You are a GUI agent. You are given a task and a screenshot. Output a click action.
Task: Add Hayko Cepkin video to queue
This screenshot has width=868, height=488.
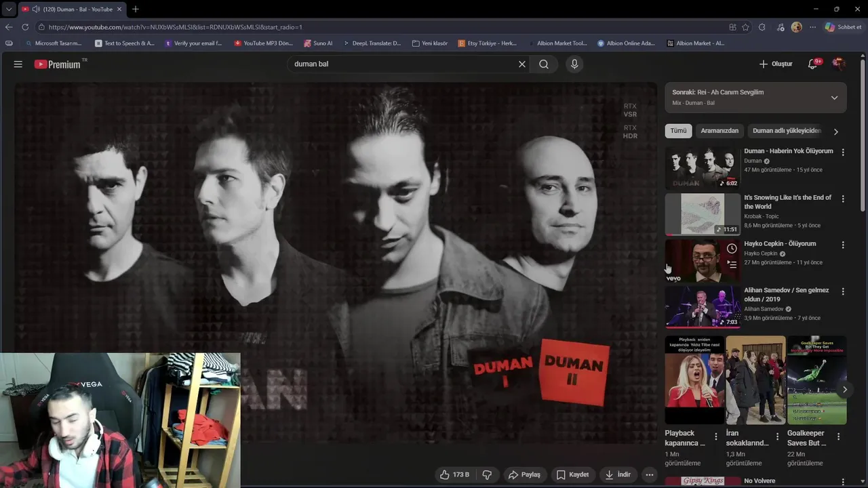click(732, 264)
